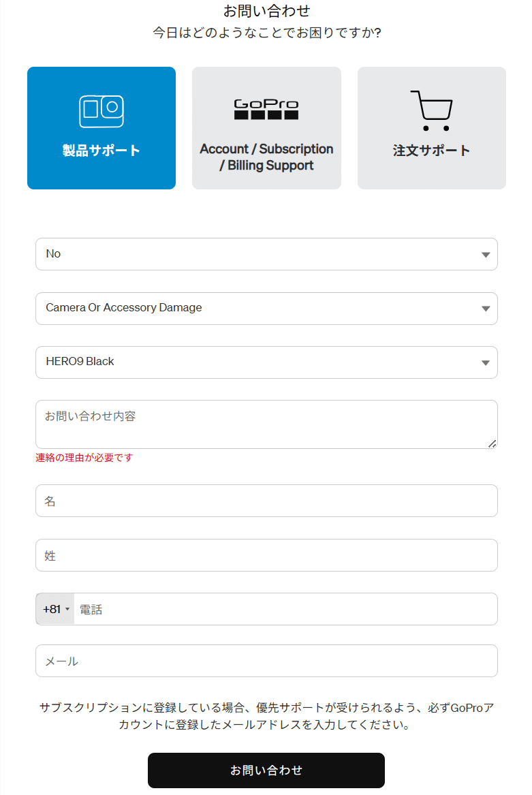This screenshot has width=532, height=795.
Task: Choose Account / Subscription / Billing Support card
Action: tap(266, 128)
